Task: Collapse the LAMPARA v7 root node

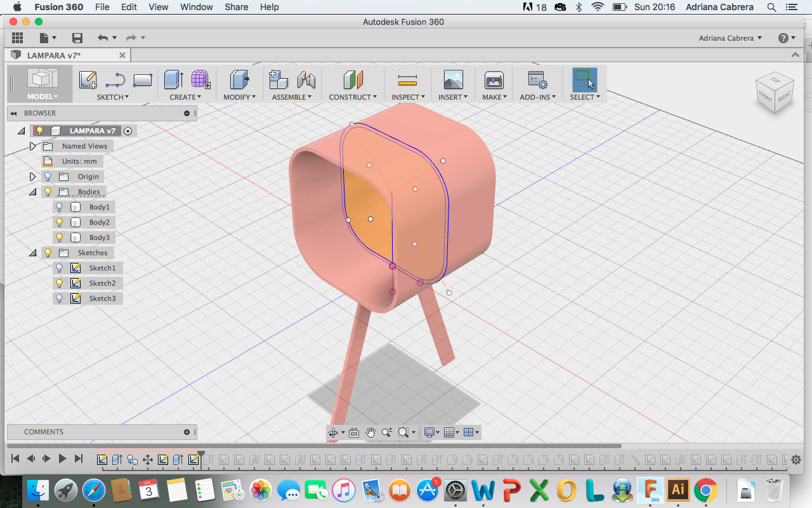Action: [x=21, y=131]
